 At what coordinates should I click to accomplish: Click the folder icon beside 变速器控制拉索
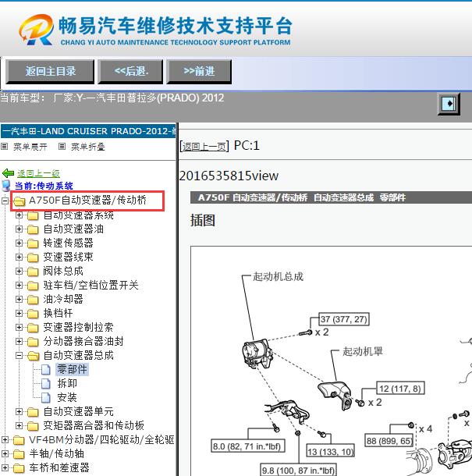pyautogui.click(x=33, y=328)
